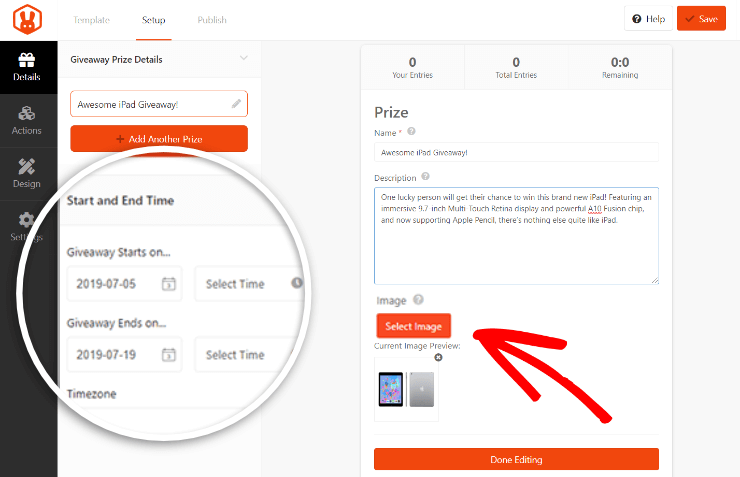Open calendar icon for giveaway start date
740x477 pixels.
(x=168, y=284)
